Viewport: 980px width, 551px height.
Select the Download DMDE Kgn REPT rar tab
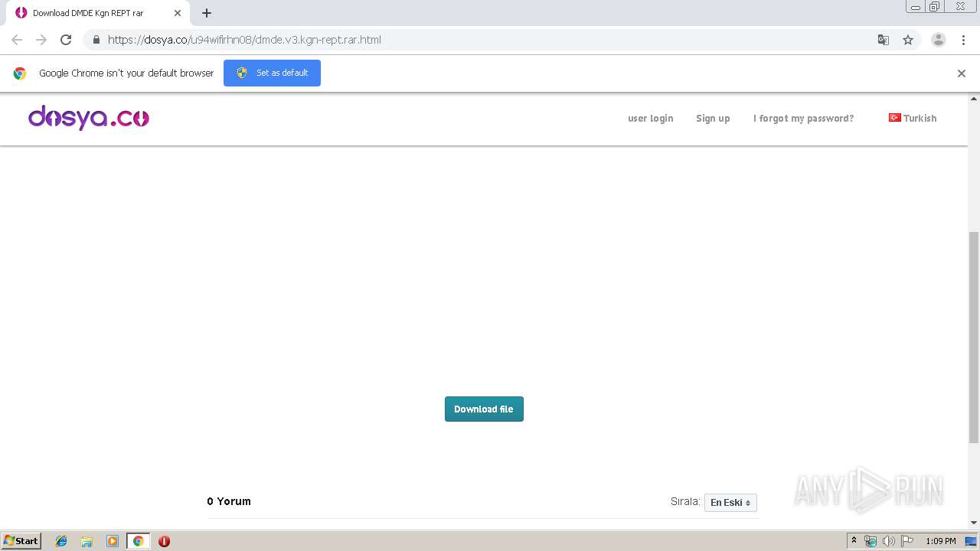coord(97,13)
